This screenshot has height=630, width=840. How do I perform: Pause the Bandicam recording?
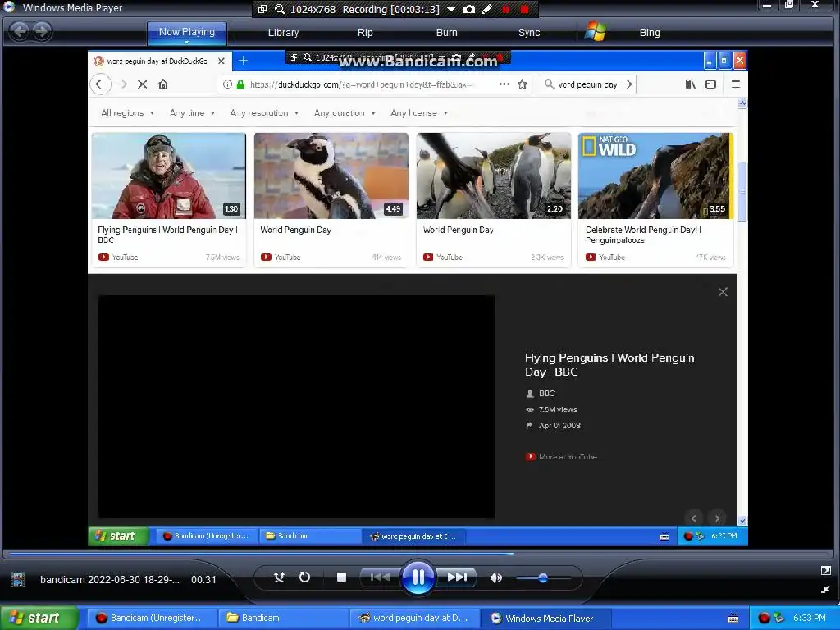[x=505, y=9]
